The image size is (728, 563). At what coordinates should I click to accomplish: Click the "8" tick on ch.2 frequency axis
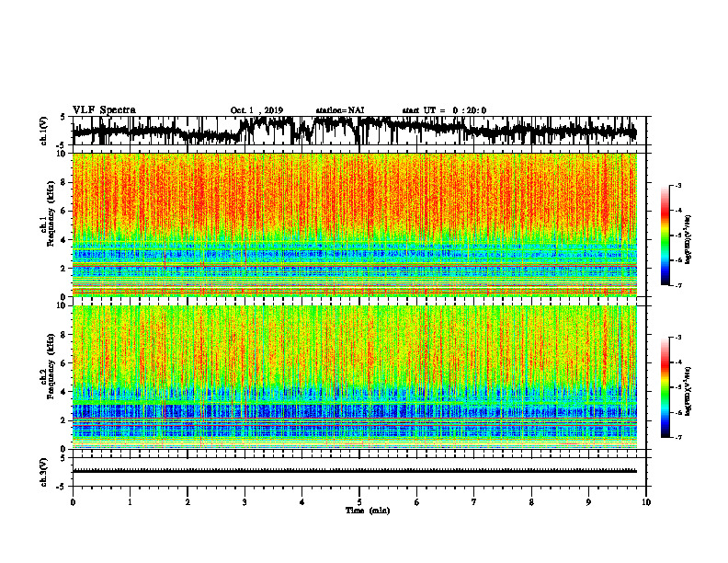point(63,335)
